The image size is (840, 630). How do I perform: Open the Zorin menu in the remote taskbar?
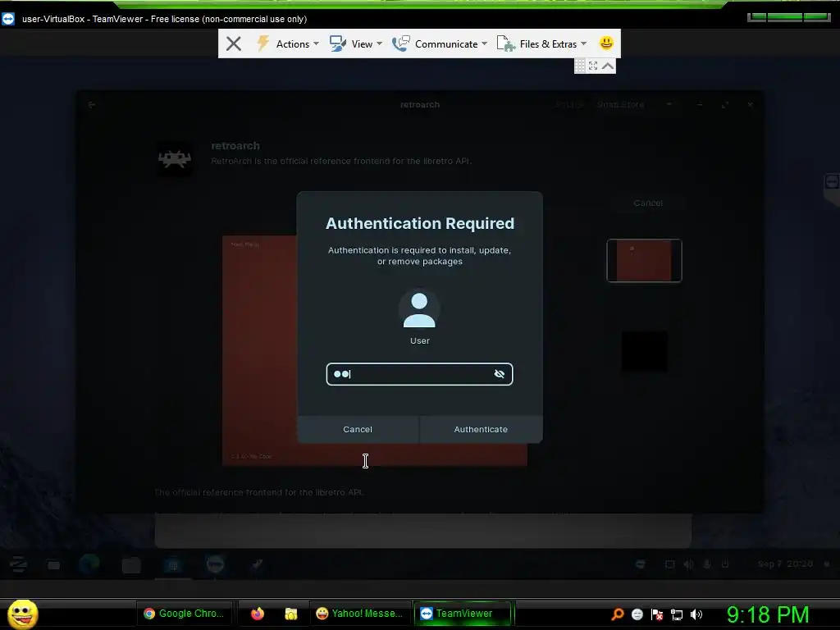tap(18, 564)
